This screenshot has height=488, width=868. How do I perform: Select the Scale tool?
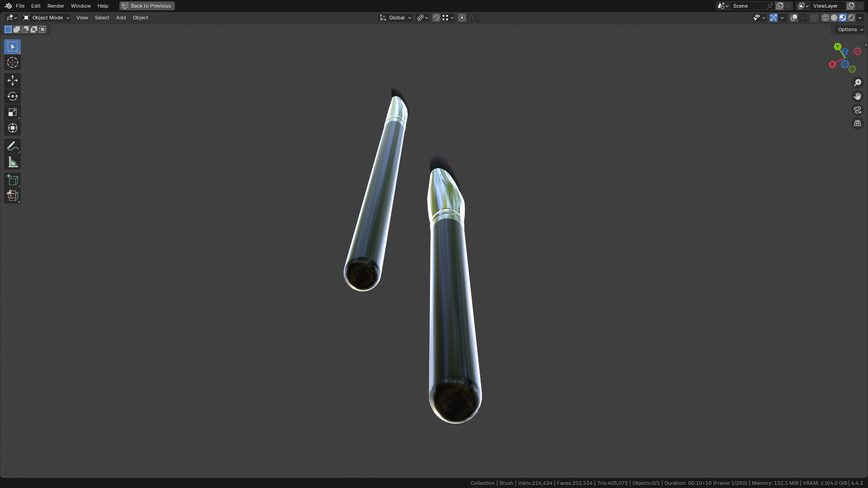[12, 112]
